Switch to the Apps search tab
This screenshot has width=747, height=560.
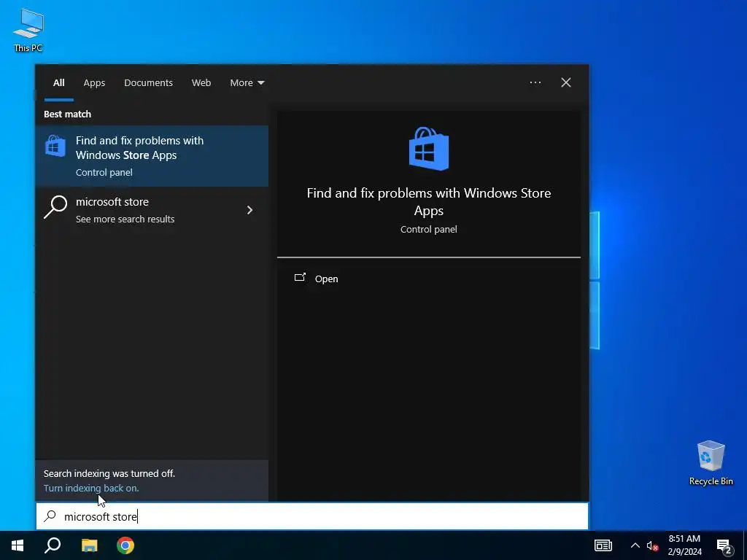pyautogui.click(x=94, y=83)
